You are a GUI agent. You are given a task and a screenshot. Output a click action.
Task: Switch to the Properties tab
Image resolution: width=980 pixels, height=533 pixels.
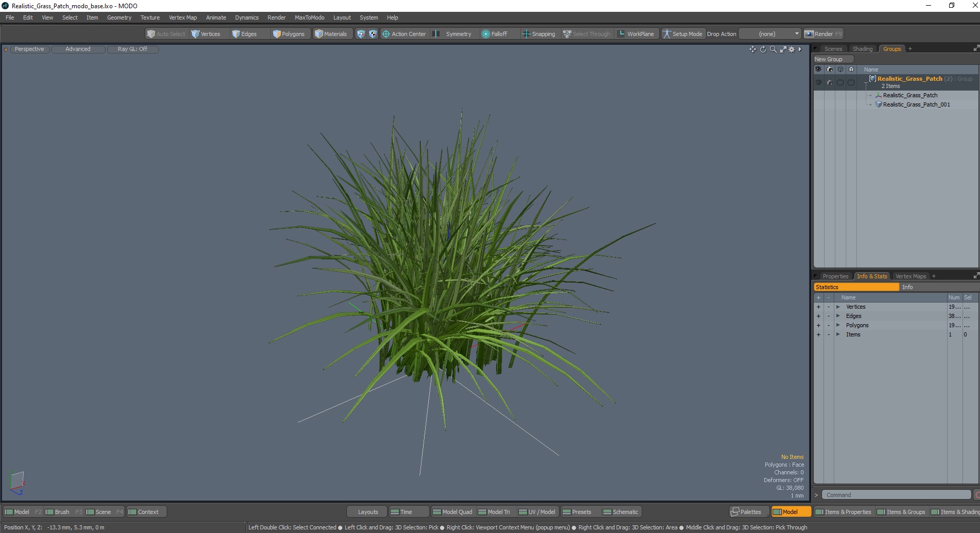pyautogui.click(x=835, y=276)
